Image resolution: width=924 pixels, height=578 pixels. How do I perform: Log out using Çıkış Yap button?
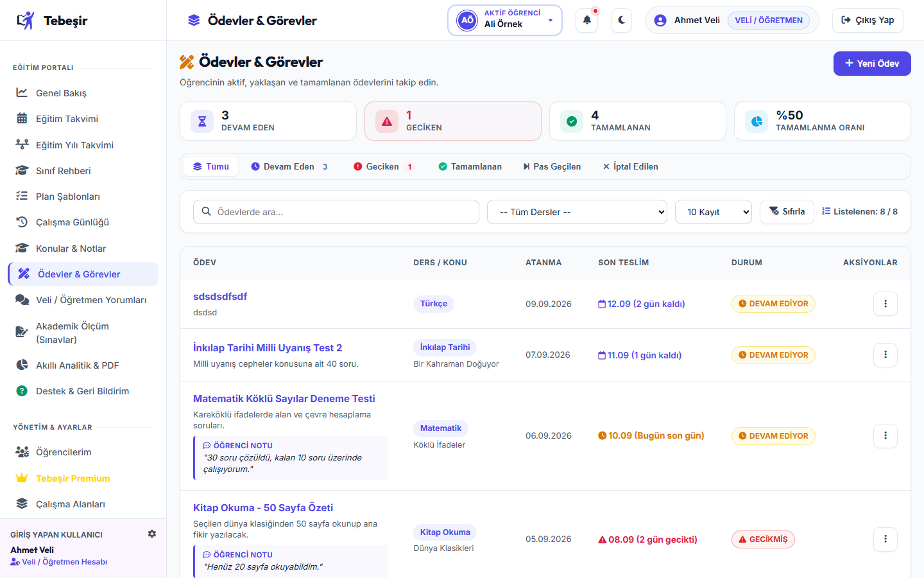tap(868, 20)
